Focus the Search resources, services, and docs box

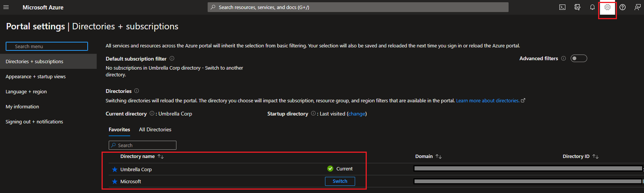[x=358, y=7]
